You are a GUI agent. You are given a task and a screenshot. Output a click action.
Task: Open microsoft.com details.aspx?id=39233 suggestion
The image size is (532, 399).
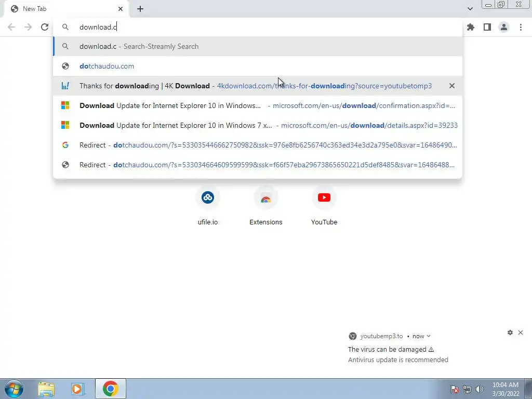(258, 125)
